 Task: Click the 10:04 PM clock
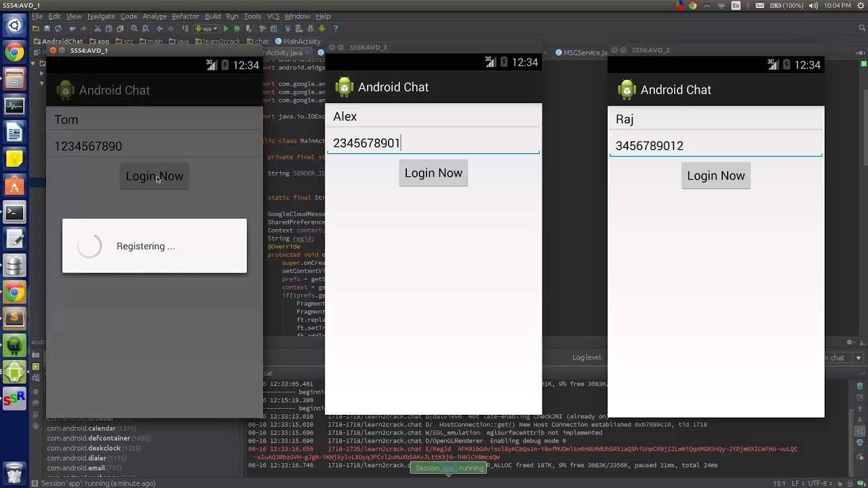click(837, 6)
